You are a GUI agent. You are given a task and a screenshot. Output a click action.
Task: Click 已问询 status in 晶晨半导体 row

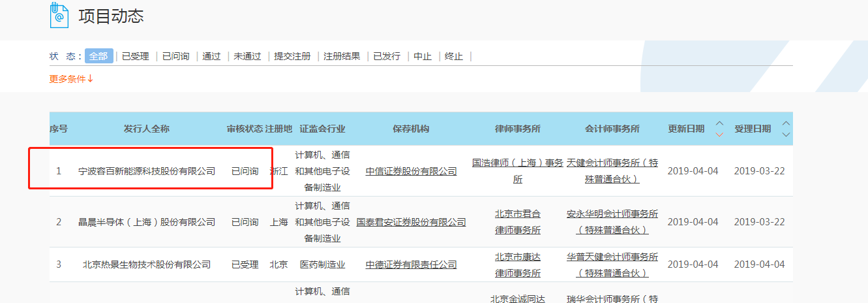coord(245,222)
